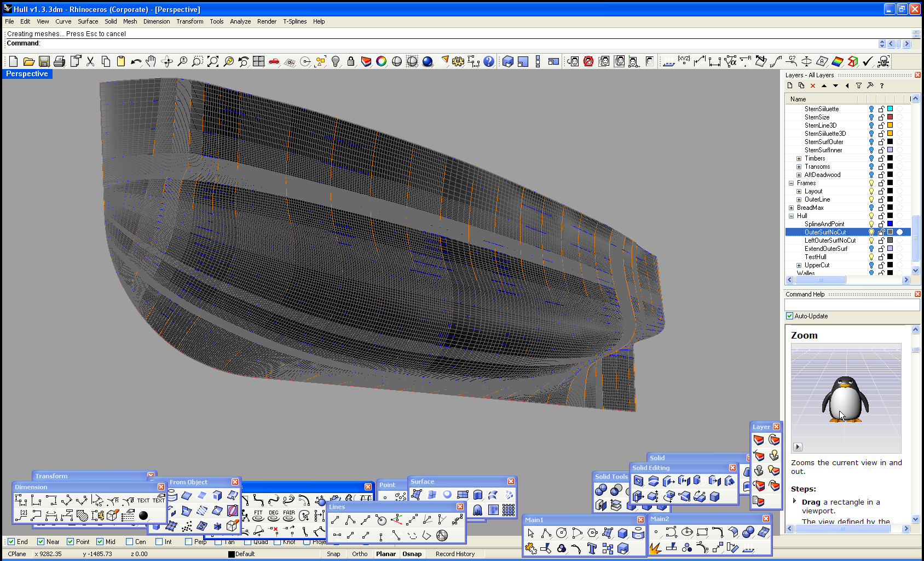The width and height of the screenshot is (924, 561).
Task: Click the Help question mark toolbar icon
Action: pyautogui.click(x=489, y=61)
